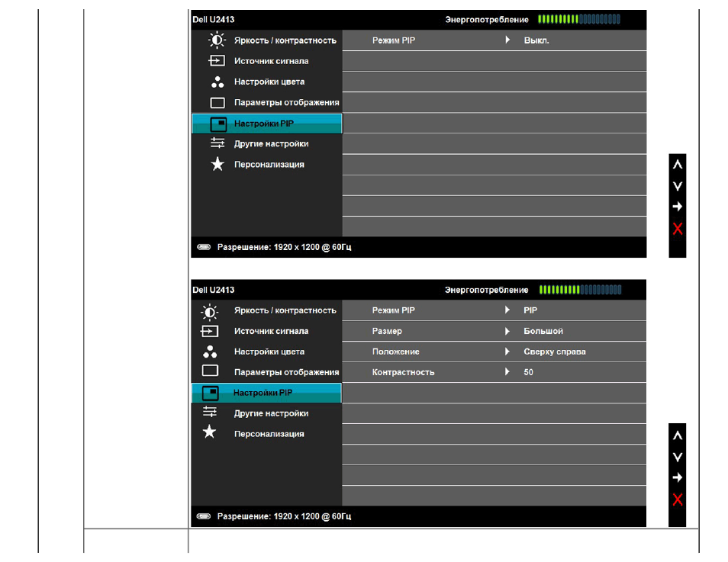728x562 pixels.
Task: Click PIP settings icon in upper OSD
Action: (x=218, y=124)
